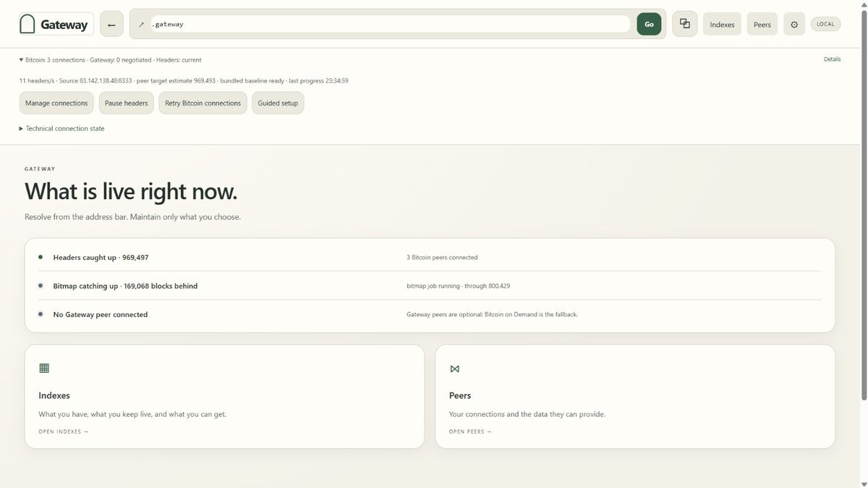
Task: Follow the OPEN PEERS link
Action: click(470, 432)
